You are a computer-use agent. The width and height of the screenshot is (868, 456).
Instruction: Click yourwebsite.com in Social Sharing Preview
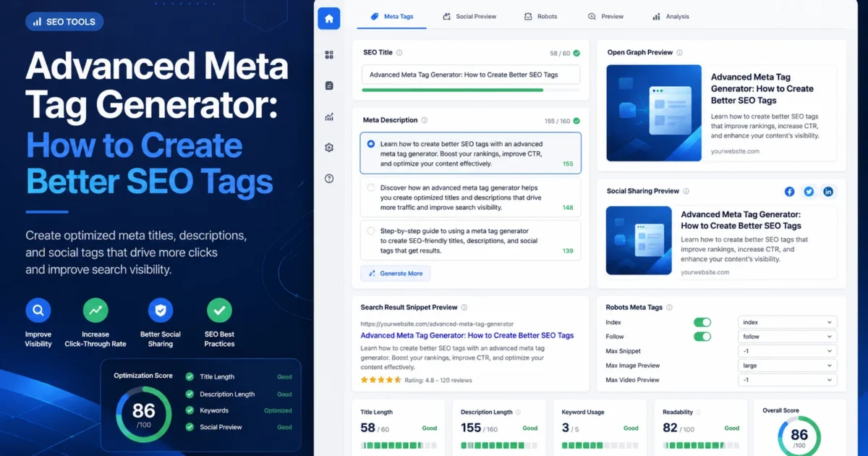[705, 272]
